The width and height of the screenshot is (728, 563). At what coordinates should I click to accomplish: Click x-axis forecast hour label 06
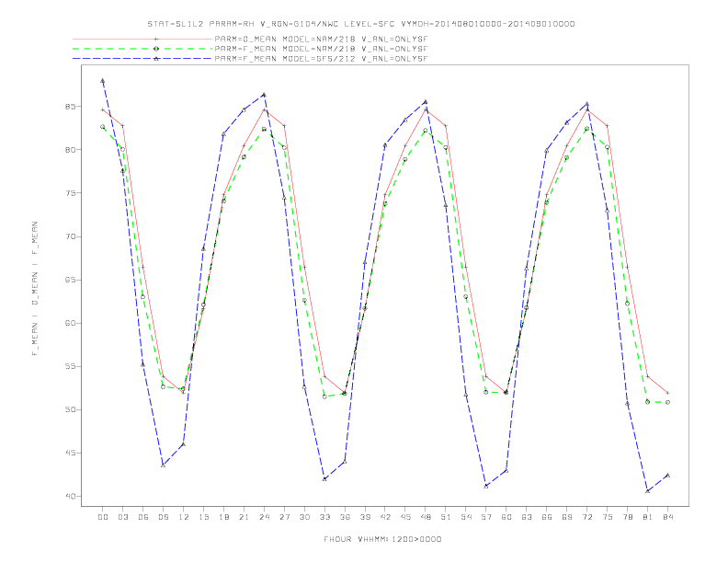[x=143, y=517]
